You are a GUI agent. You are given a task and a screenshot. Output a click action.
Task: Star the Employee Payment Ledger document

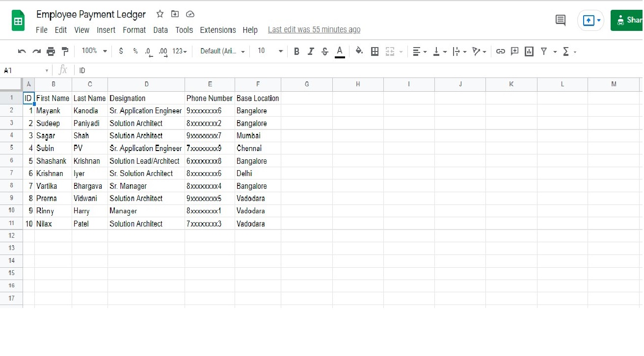(160, 14)
